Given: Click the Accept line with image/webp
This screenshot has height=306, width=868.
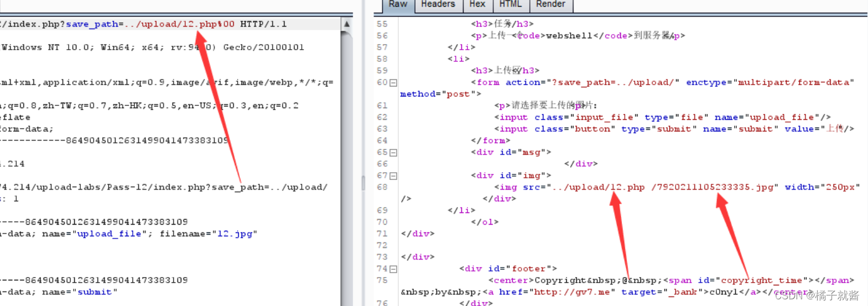Looking at the screenshot, I should pos(167,82).
